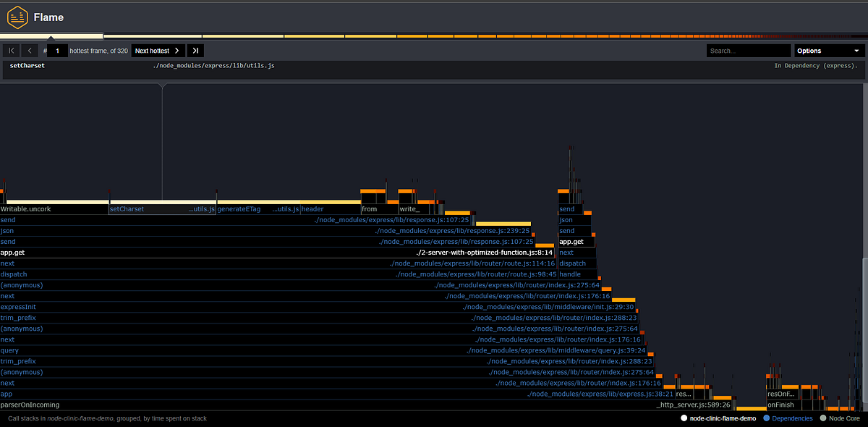Click the In Dependency (express) label

point(816,66)
